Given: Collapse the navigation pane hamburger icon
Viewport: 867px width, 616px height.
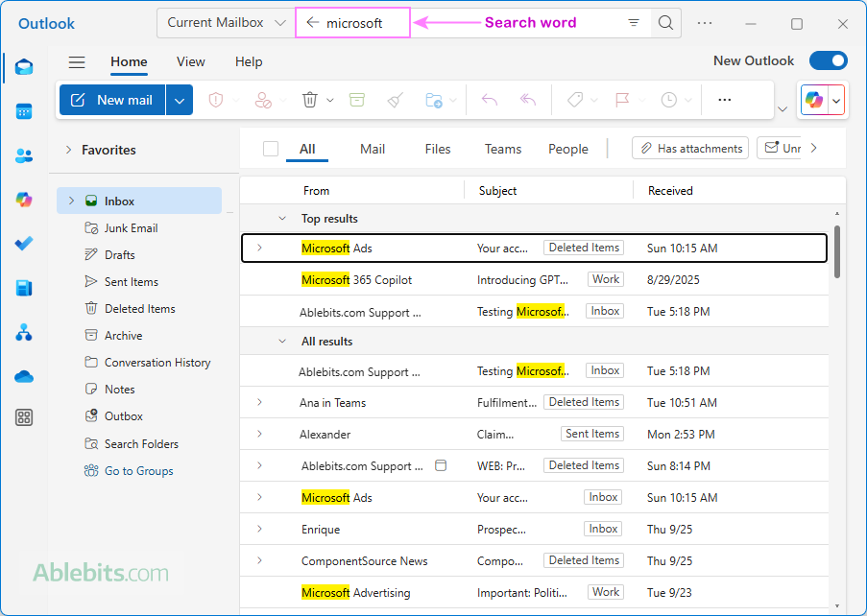Looking at the screenshot, I should pos(77,62).
